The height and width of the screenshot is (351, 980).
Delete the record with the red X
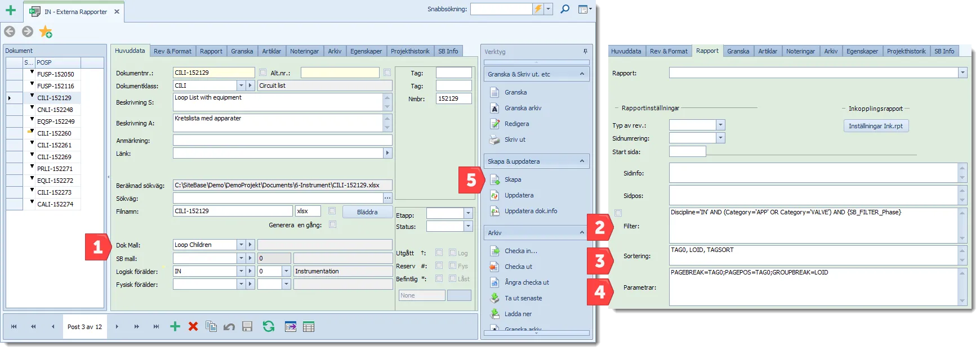[193, 326]
